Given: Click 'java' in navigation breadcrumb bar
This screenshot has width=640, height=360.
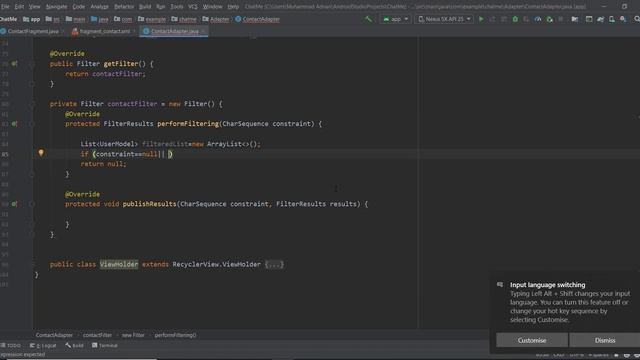Looking at the screenshot, I should 100,19.
